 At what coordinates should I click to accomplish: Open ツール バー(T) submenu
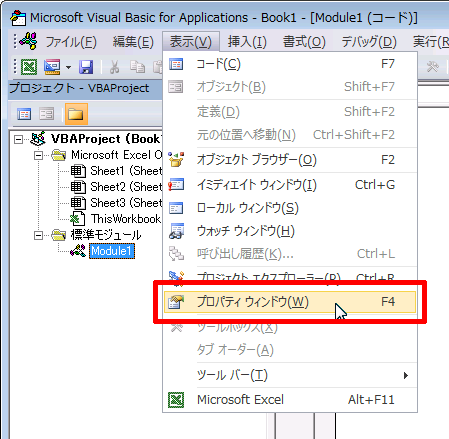[290, 376]
